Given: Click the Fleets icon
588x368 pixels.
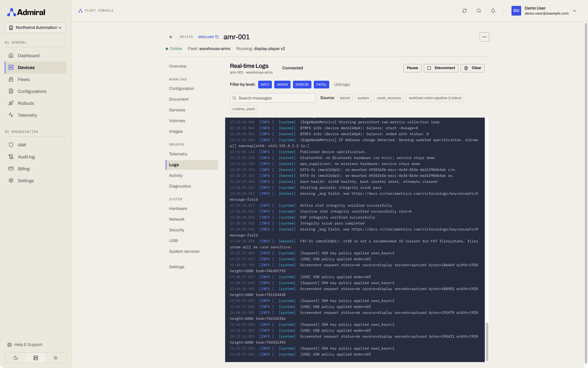Looking at the screenshot, I should coord(11,79).
